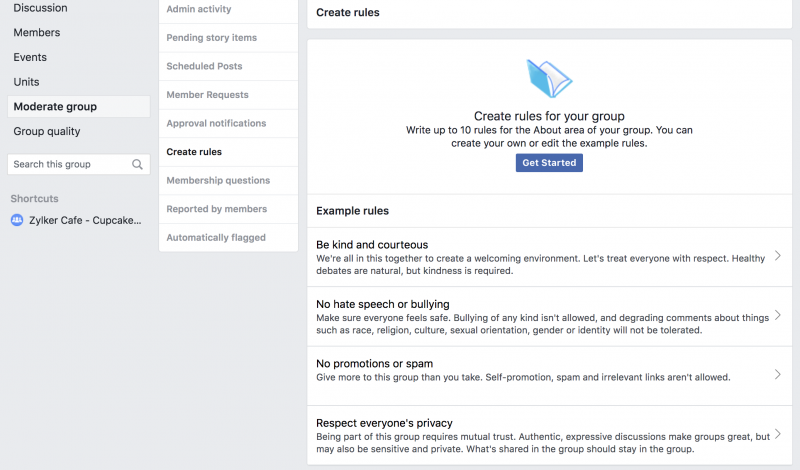Go to the Members page
Image resolution: width=800 pixels, height=470 pixels.
coord(36,33)
